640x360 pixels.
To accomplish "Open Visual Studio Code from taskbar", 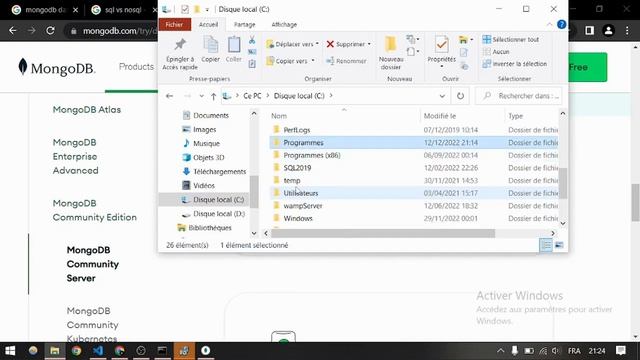I will click(98, 351).
